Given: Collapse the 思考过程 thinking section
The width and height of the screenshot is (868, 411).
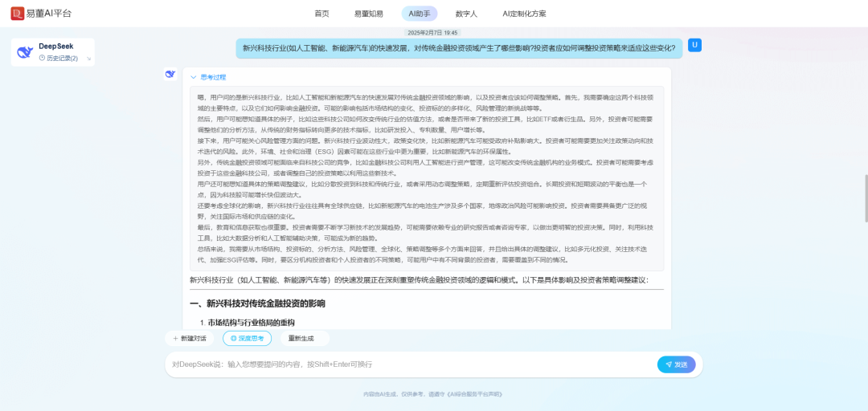Looking at the screenshot, I should click(208, 77).
